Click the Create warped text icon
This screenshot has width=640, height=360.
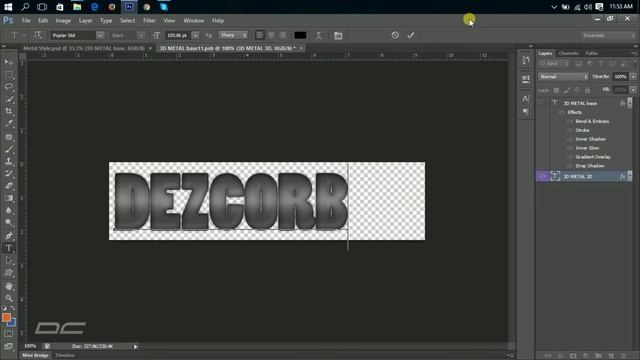(x=318, y=36)
